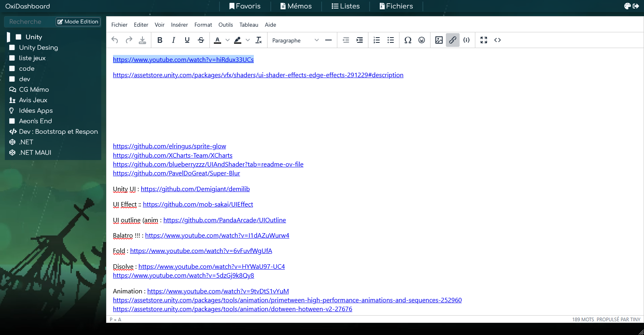Go to the Favoris tab
The image size is (644, 335).
(245, 6)
